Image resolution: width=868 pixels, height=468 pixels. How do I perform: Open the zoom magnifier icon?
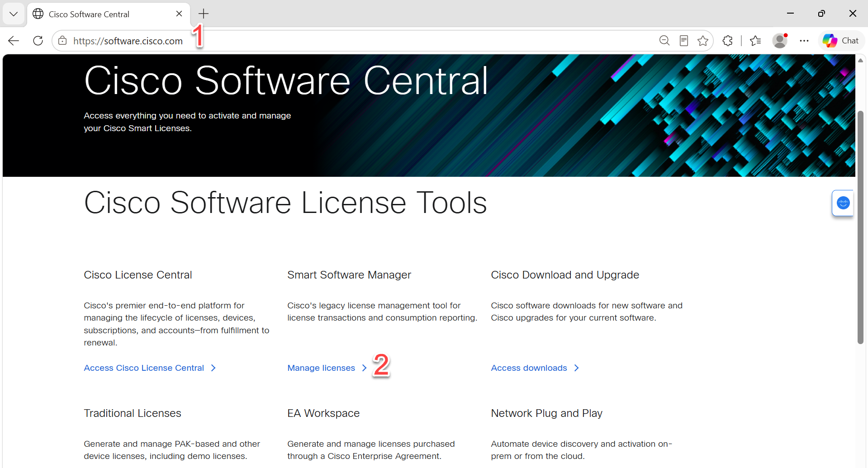[x=664, y=41]
